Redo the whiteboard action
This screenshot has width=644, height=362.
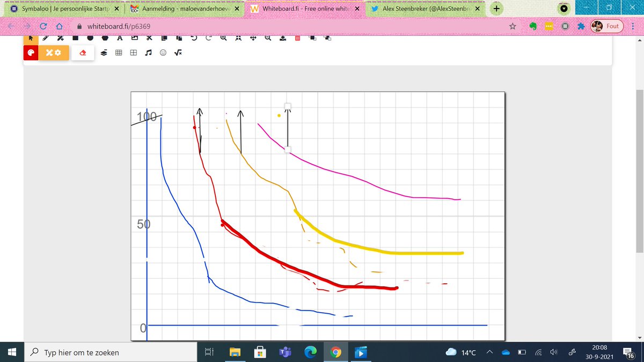[208, 38]
